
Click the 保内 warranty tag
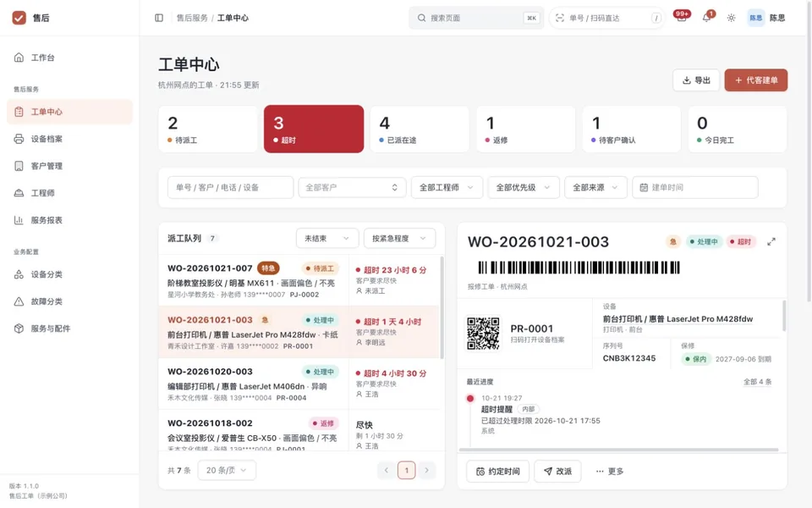695,359
